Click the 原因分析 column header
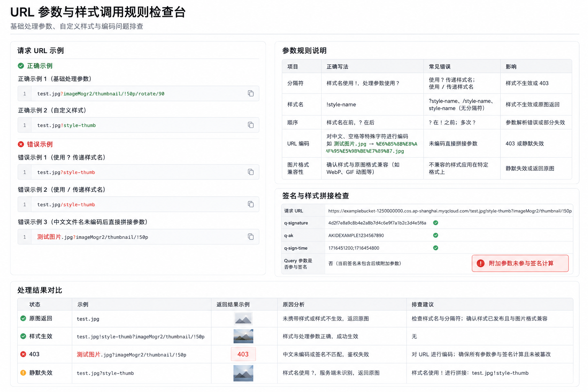 [x=294, y=304]
